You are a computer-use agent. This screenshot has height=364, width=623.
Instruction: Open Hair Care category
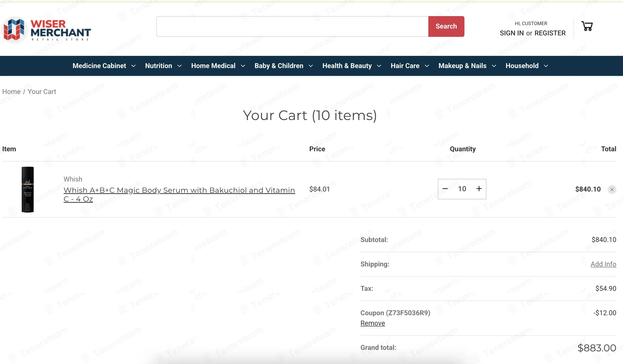(405, 66)
